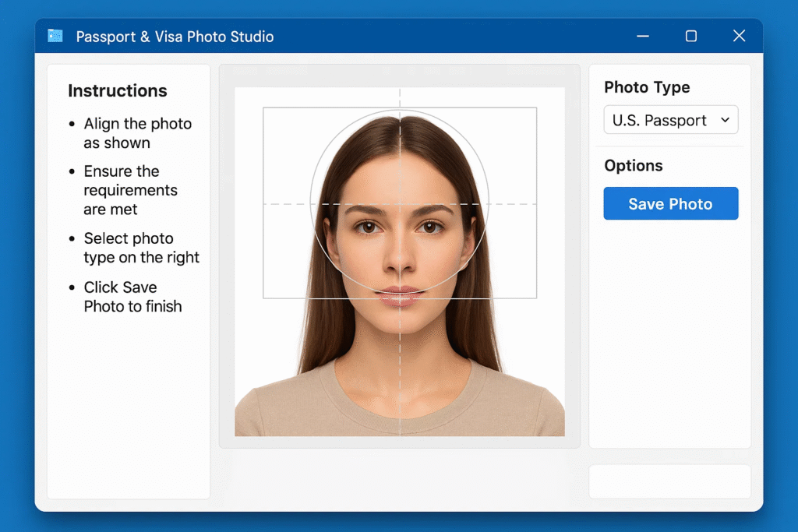798x532 pixels.
Task: Click the empty panel below the Options panel
Action: pyautogui.click(x=669, y=481)
